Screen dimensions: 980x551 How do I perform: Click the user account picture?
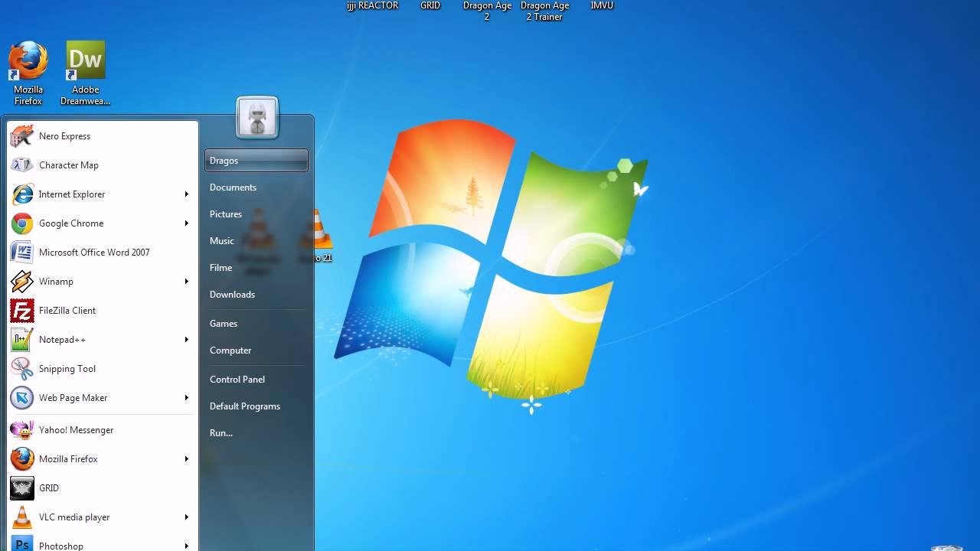point(256,117)
